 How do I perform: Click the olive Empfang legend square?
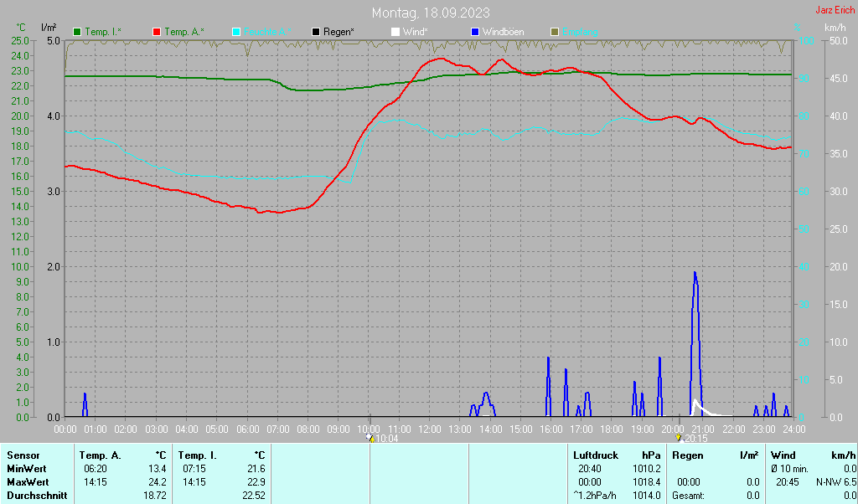click(555, 33)
